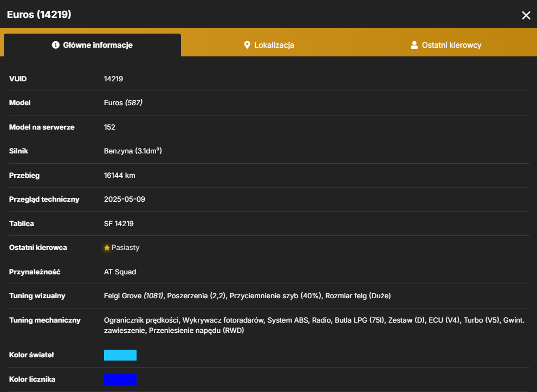Image resolution: width=537 pixels, height=392 pixels.
Task: Close the Euros (14219) dialog
Action: pyautogui.click(x=526, y=15)
